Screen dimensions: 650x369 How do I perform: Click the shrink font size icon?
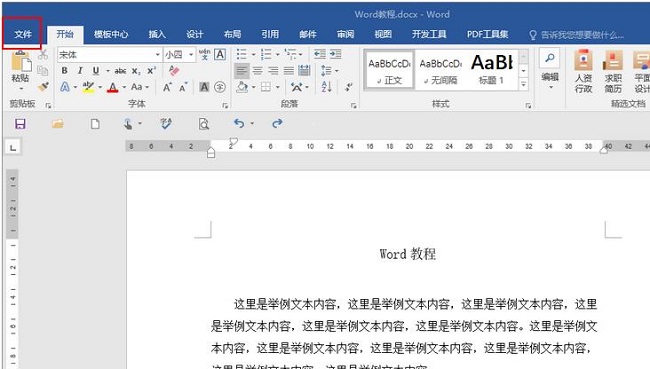click(183, 87)
